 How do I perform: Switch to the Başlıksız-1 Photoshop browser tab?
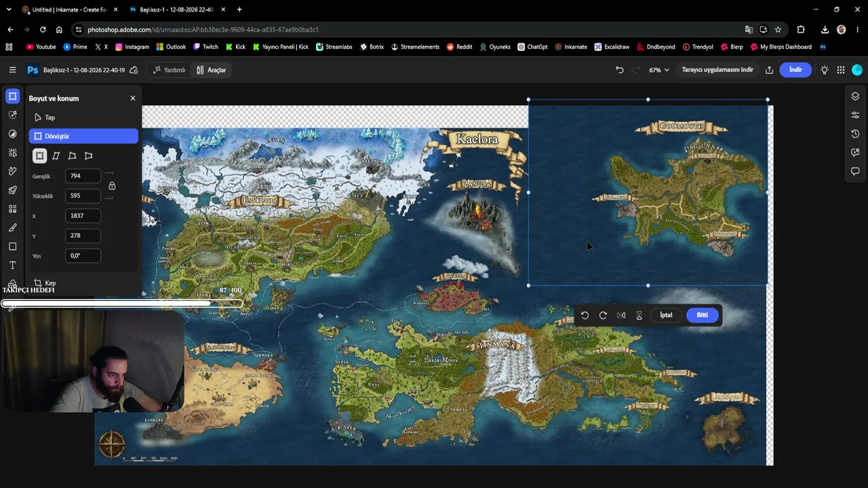click(x=178, y=9)
